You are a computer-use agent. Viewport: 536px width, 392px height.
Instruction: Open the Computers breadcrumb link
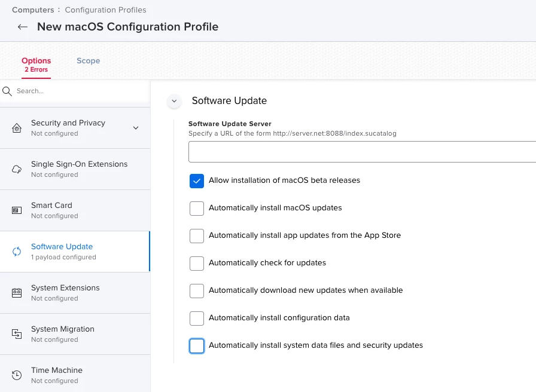(33, 10)
